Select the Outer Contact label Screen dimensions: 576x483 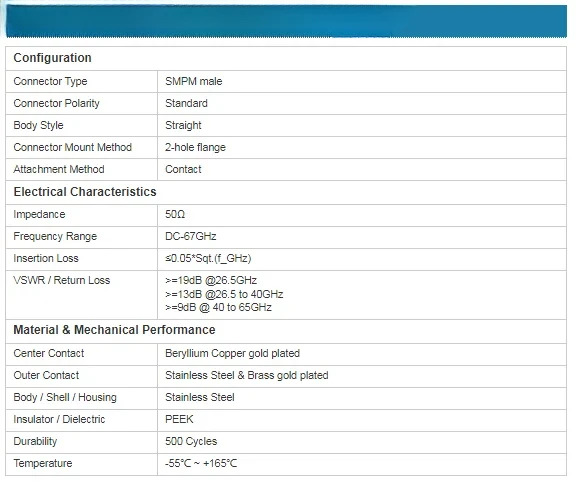(46, 375)
